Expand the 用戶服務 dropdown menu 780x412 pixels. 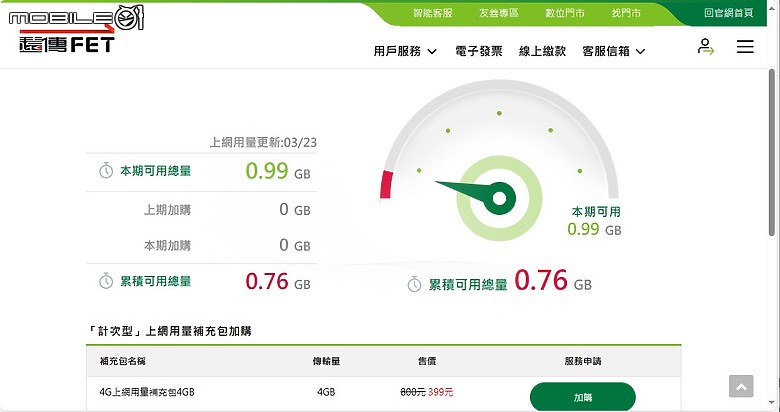pyautogui.click(x=405, y=51)
